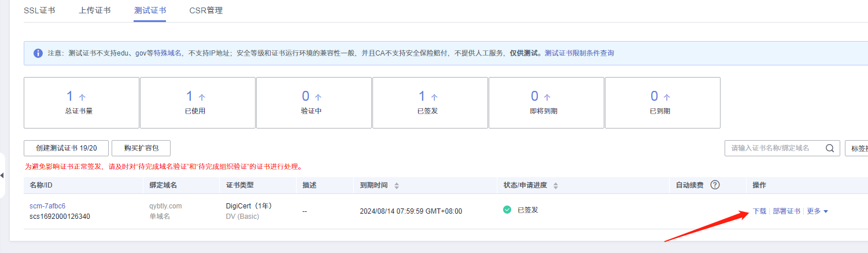
Task: Download the certificate via 下载 link
Action: click(759, 211)
